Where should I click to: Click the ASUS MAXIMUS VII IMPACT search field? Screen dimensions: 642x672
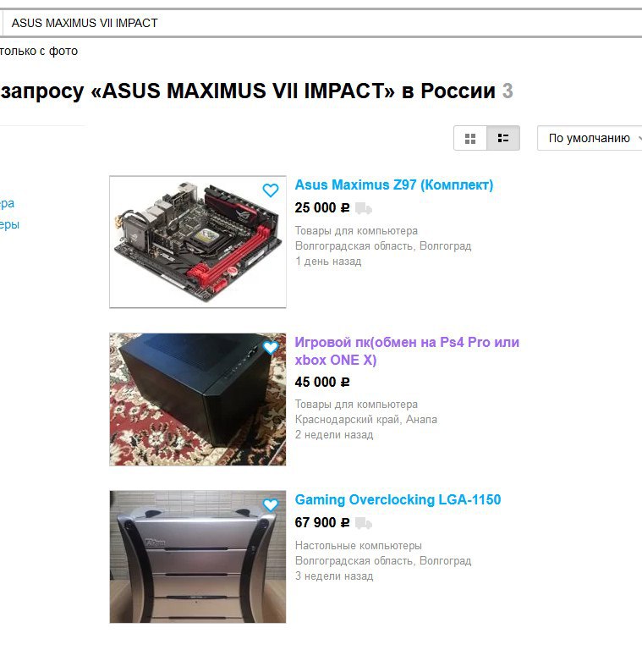[x=321, y=23]
